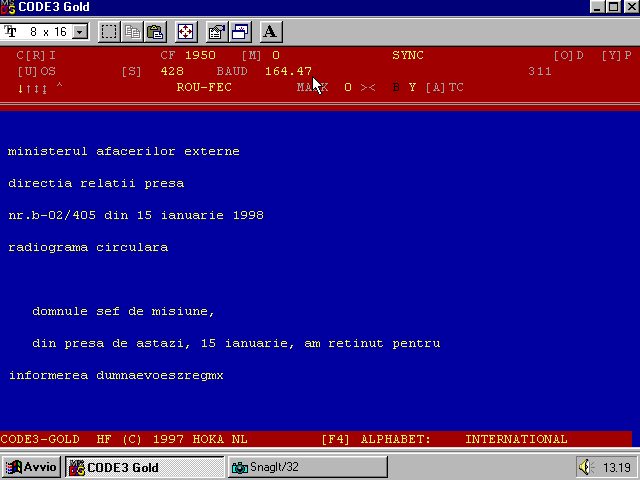The height and width of the screenshot is (480, 640).
Task: Switch to full screen mode icon
Action: point(186,31)
